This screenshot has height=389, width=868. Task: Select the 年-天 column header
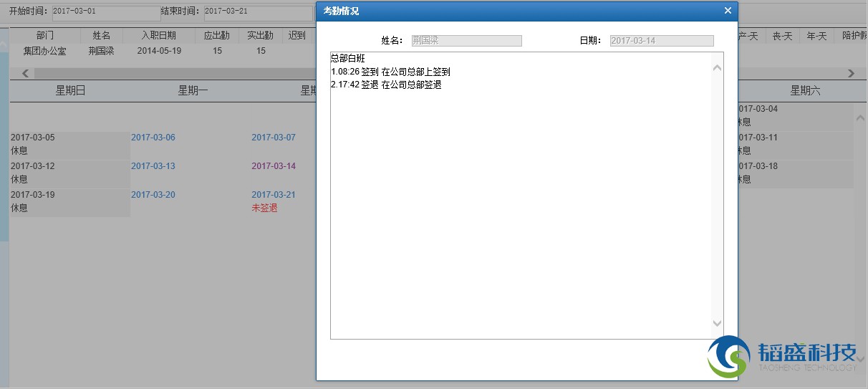(816, 35)
